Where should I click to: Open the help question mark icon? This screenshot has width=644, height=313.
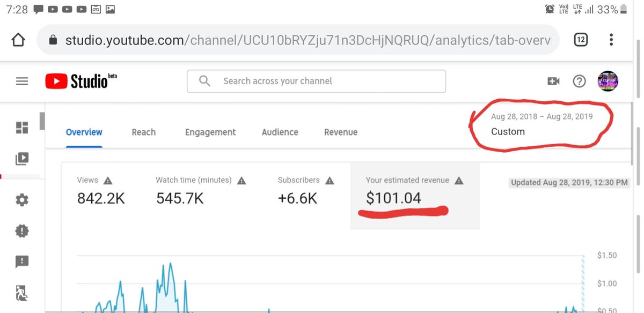click(579, 81)
